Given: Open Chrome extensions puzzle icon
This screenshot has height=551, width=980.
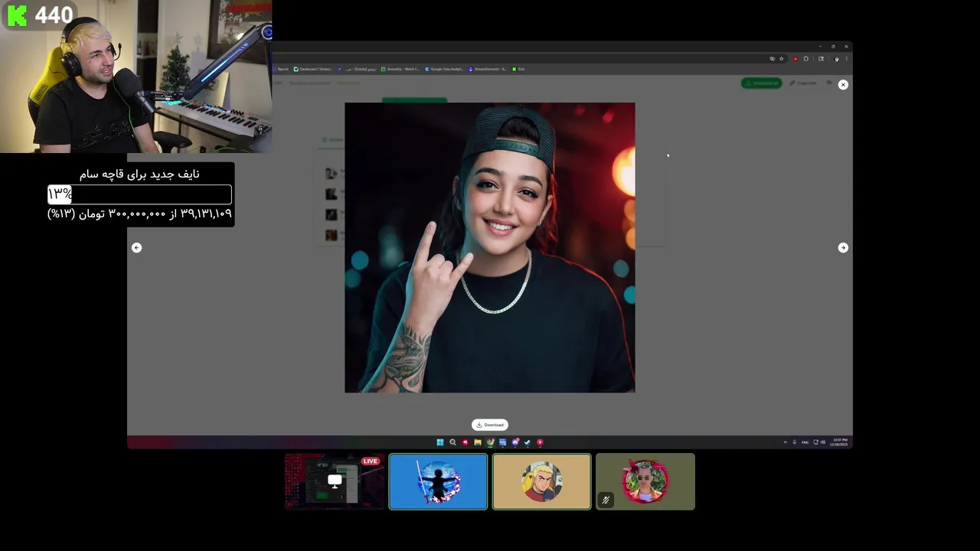Looking at the screenshot, I should click(x=805, y=59).
